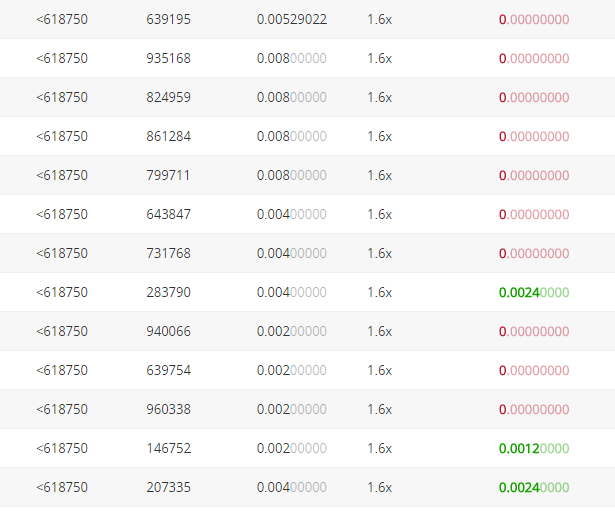Select roll number 960338
Viewport: 615px width, 512px height.
pos(168,409)
